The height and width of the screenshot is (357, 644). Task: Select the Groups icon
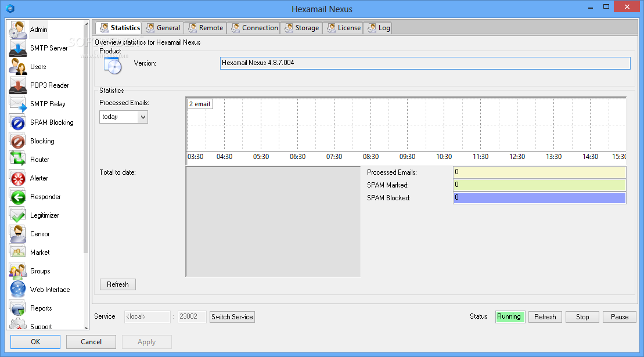[x=17, y=271]
